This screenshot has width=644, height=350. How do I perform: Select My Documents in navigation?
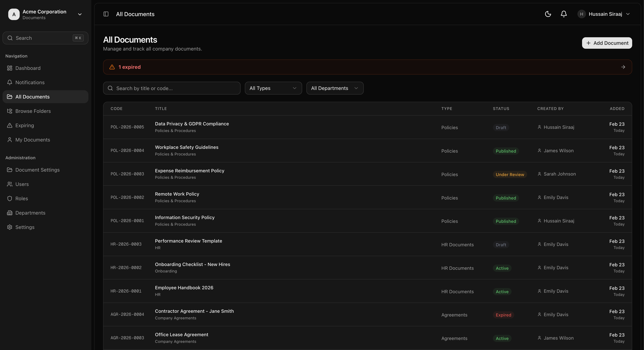[x=33, y=140]
